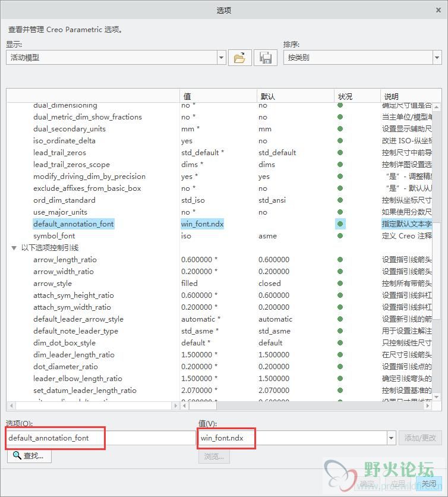The height and width of the screenshot is (497, 448).
Task: Select the dim_dot_box_style option
Action: (64, 342)
